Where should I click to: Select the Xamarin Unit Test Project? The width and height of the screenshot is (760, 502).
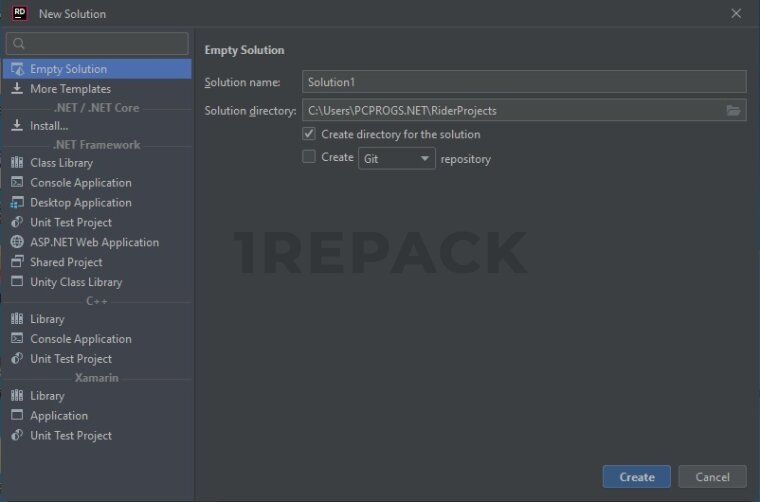(70, 436)
